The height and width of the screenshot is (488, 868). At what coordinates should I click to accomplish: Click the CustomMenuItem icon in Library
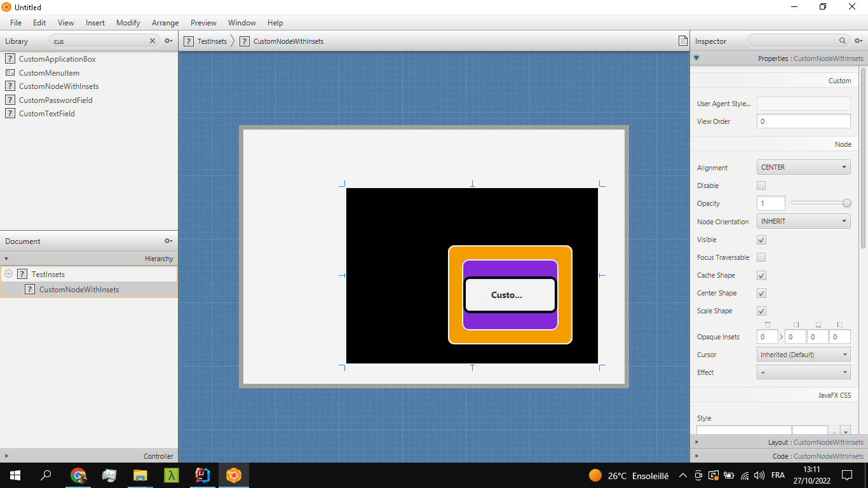click(10, 72)
